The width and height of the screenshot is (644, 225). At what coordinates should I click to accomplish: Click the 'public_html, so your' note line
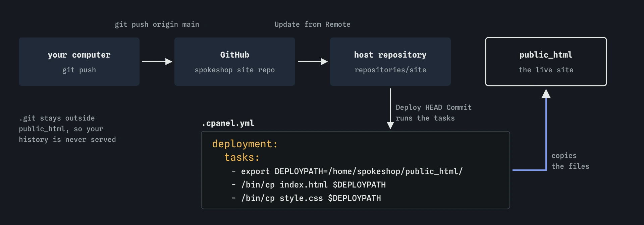click(x=61, y=129)
